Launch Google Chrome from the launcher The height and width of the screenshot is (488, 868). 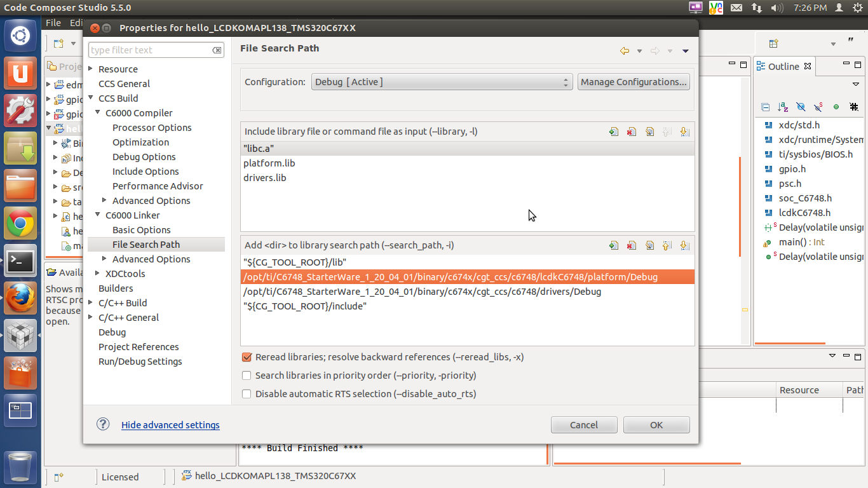[20, 224]
